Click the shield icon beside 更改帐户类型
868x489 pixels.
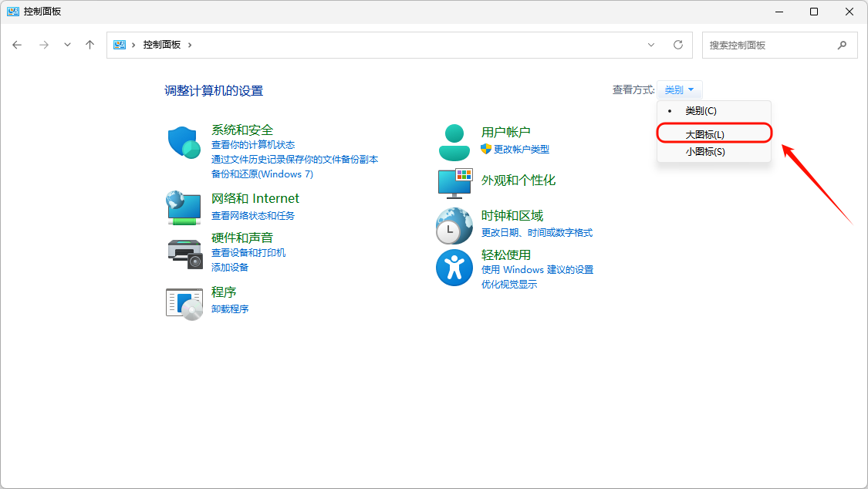[x=486, y=149]
